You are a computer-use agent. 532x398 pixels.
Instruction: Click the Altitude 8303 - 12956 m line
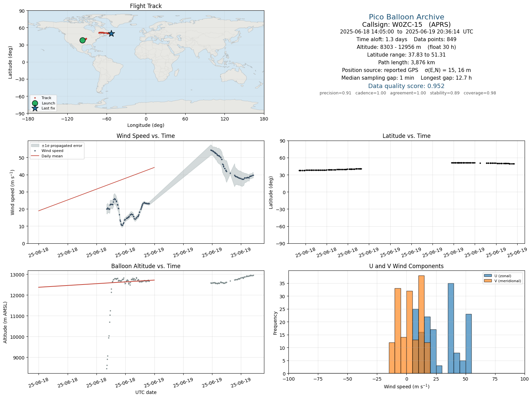(x=406, y=47)
